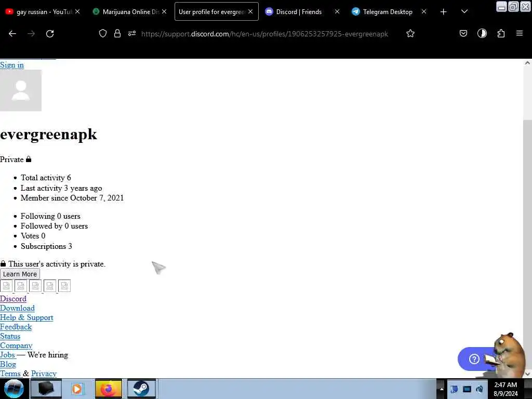Open the Status link
Screen dimensions: 532x399
(10, 336)
